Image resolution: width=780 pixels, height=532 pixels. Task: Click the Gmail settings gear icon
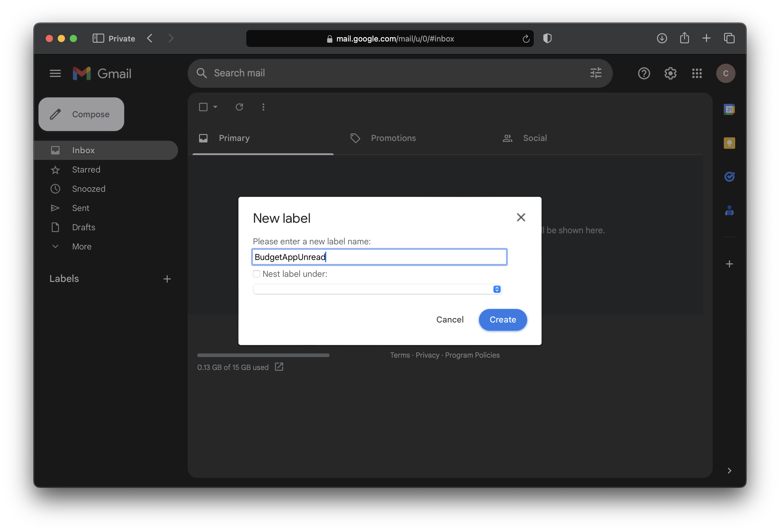(x=670, y=73)
